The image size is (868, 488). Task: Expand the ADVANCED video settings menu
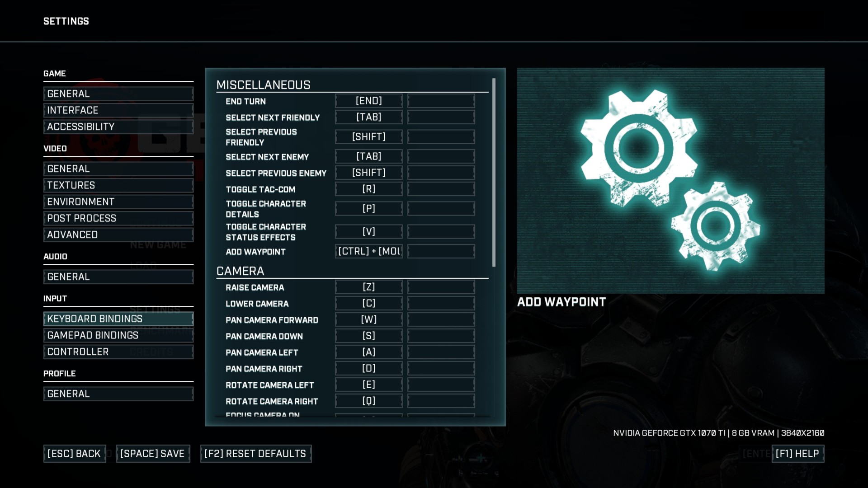click(x=118, y=235)
